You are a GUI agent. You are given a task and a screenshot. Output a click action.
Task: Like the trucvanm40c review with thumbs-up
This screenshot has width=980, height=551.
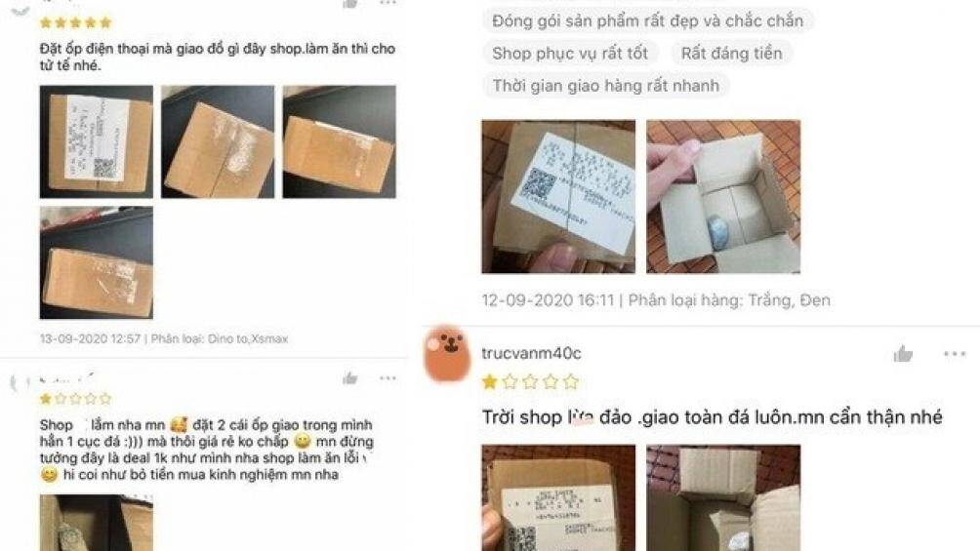coord(903,354)
